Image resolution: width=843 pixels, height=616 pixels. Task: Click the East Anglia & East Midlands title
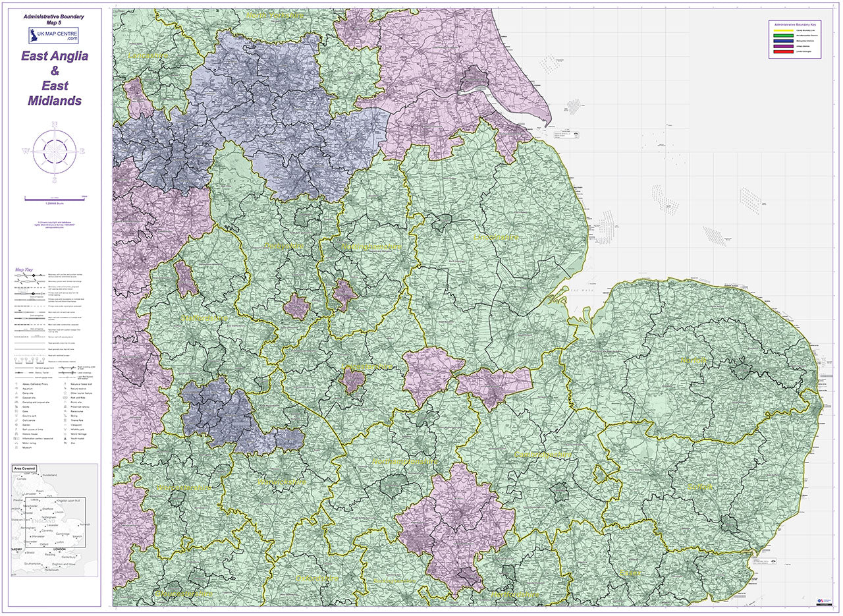coord(55,78)
